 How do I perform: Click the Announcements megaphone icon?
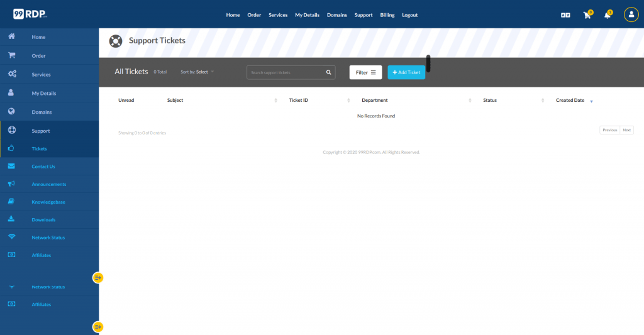11,184
